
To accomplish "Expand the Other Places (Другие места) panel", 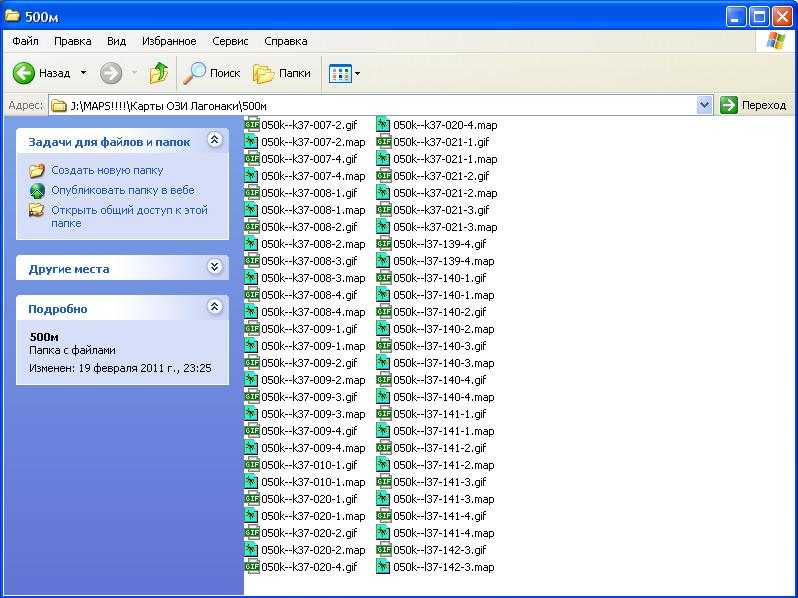I will [214, 267].
